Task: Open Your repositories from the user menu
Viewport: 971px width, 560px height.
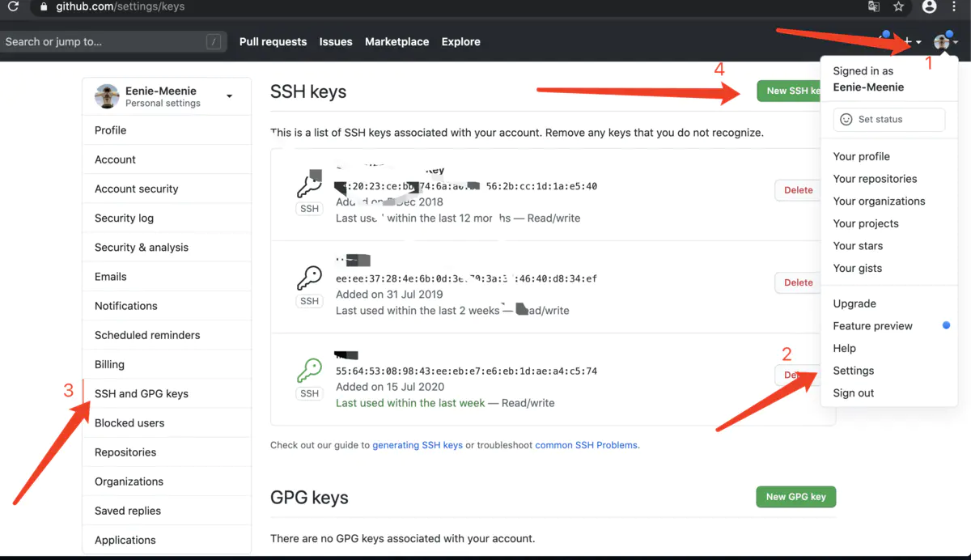Action: 875,179
